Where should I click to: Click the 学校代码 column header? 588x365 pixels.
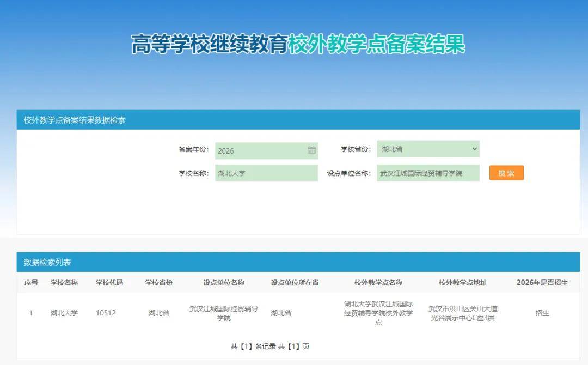(109, 283)
